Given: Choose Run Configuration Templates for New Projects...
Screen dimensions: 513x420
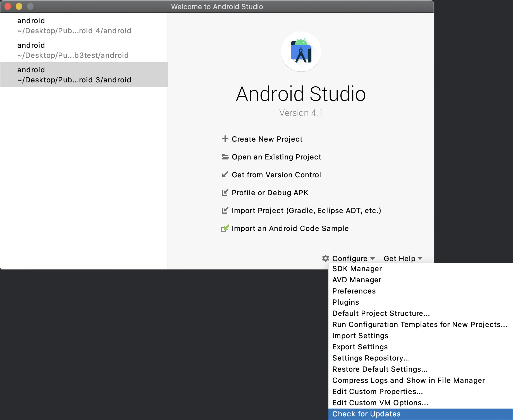Looking at the screenshot, I should [421, 324].
